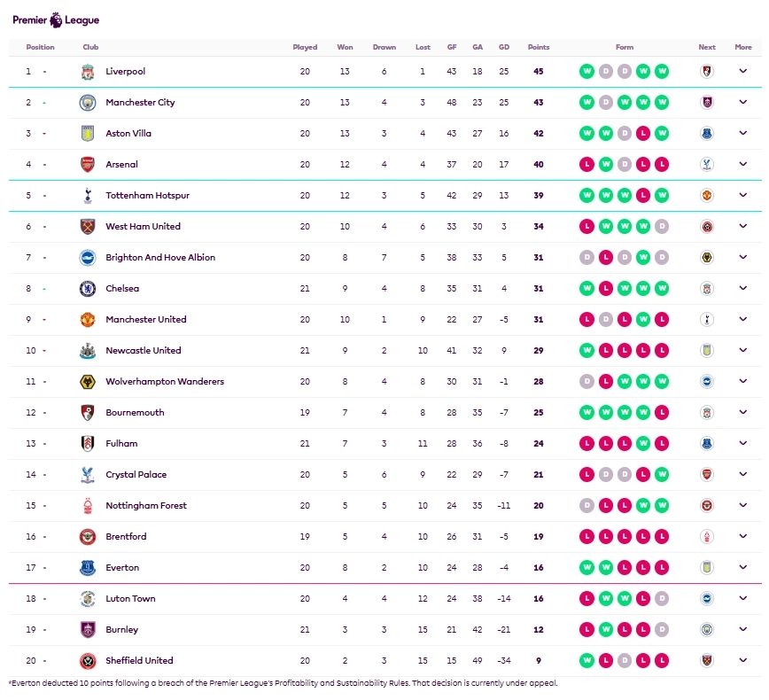Click the Played column header
The height and width of the screenshot is (700, 769).
tap(305, 48)
